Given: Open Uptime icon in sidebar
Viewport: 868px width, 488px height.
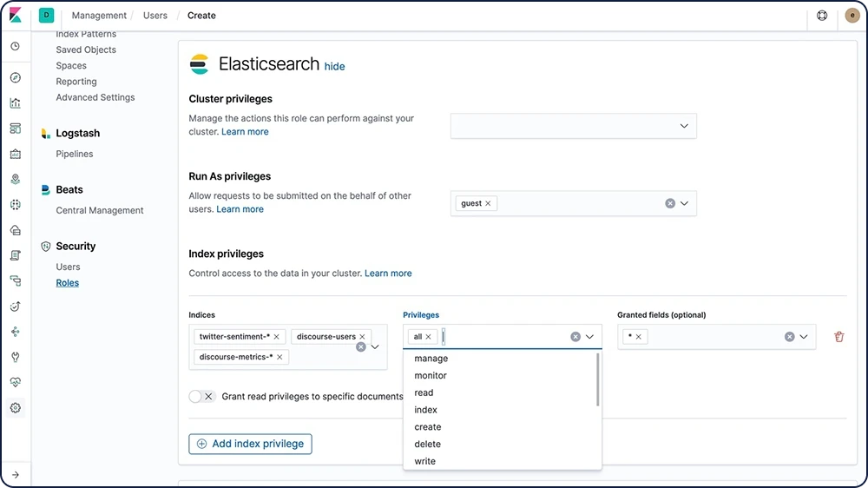Looking at the screenshot, I should pos(16,307).
